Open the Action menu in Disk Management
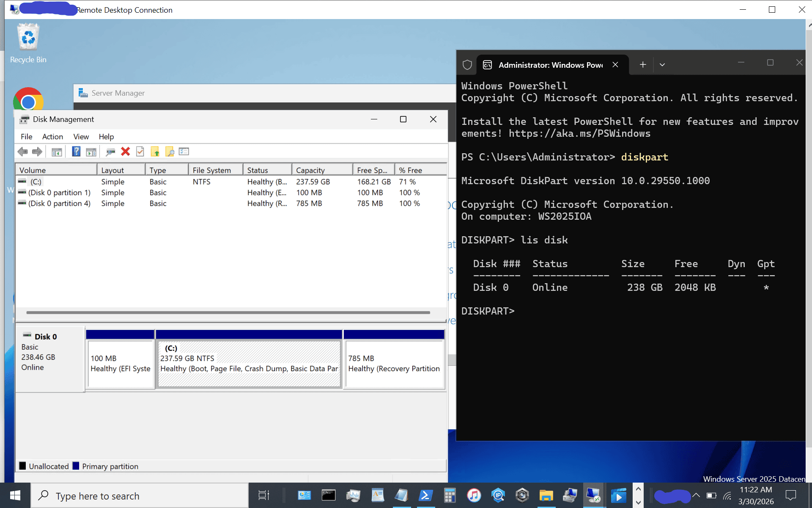The width and height of the screenshot is (812, 508). coord(52,137)
